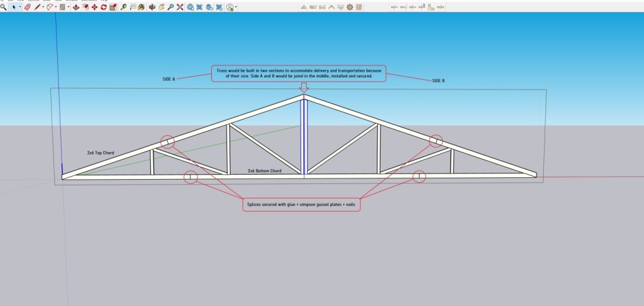644x306 pixels.
Task: Select the Rectangle shape tool
Action: click(x=62, y=7)
